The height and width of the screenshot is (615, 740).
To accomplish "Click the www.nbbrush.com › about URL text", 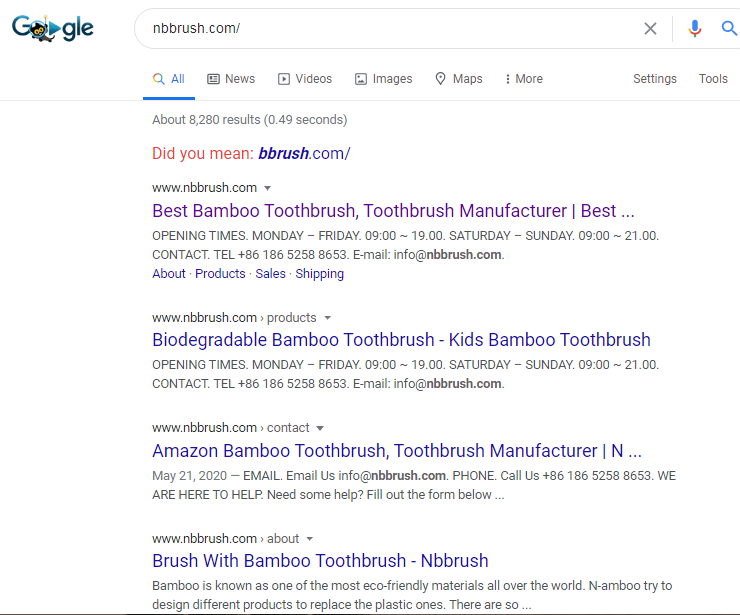I will click(226, 539).
